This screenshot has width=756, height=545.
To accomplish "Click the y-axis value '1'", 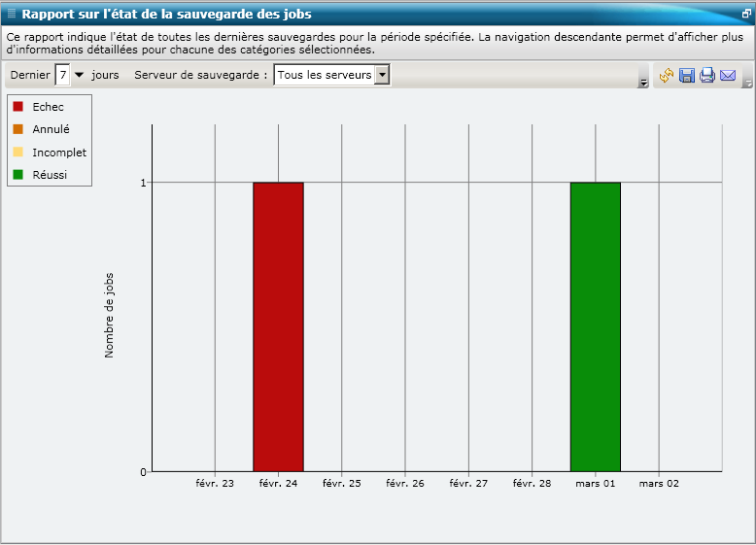I will (143, 183).
